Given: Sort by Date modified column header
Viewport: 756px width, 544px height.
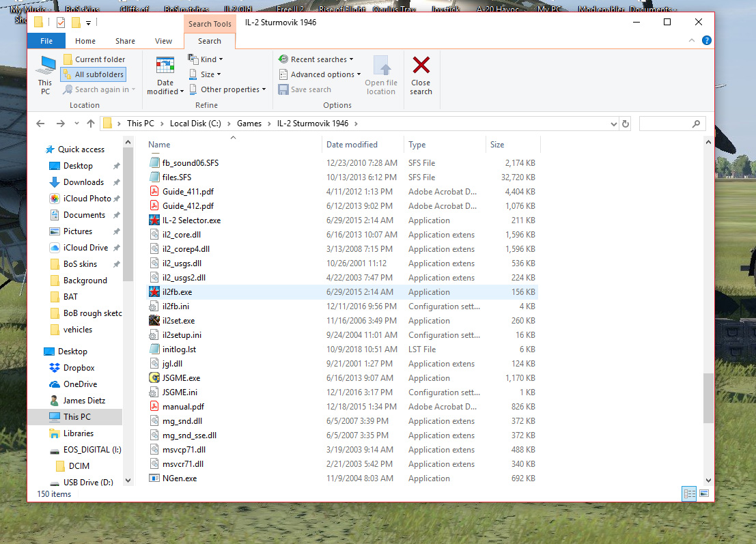Looking at the screenshot, I should coord(363,145).
